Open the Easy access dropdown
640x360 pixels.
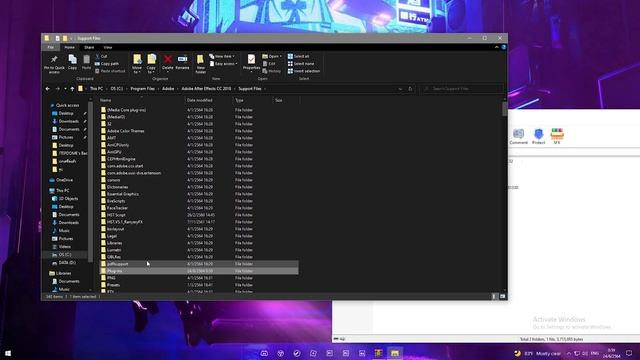tap(224, 64)
